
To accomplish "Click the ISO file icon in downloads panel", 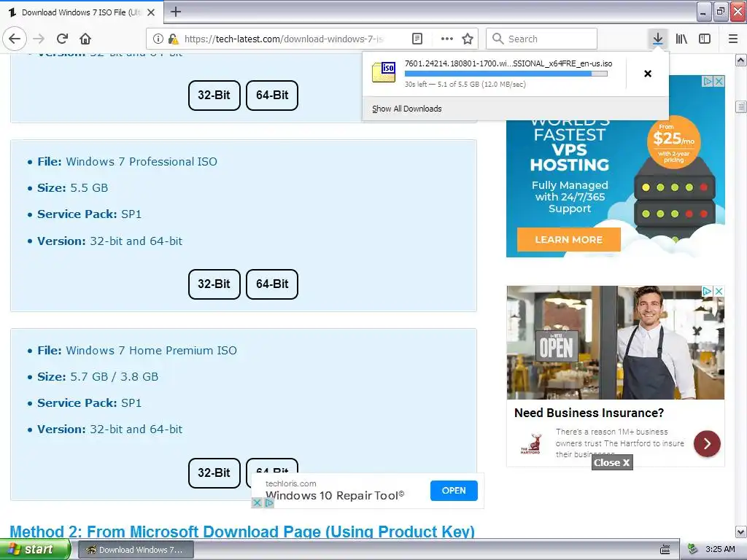I will 384,72.
